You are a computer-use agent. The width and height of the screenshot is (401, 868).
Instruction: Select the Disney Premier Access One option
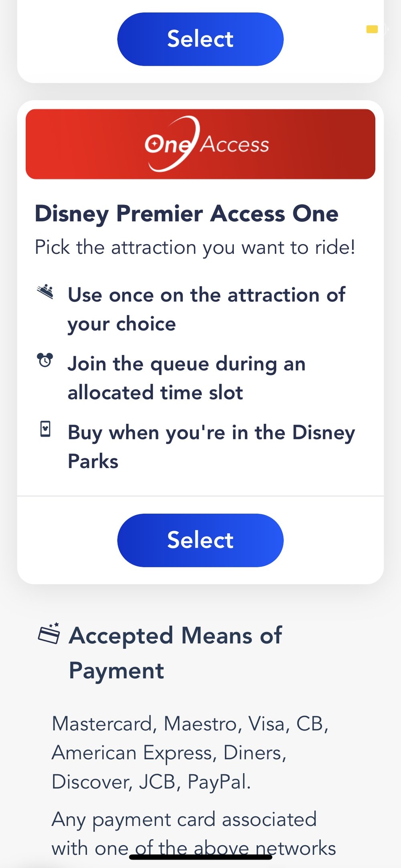(200, 540)
